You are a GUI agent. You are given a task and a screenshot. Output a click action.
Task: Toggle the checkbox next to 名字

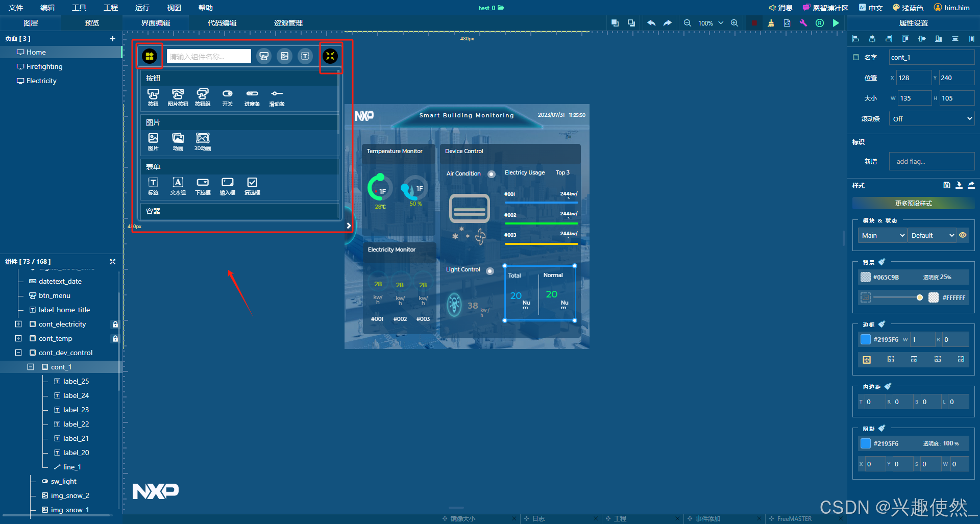click(x=856, y=57)
